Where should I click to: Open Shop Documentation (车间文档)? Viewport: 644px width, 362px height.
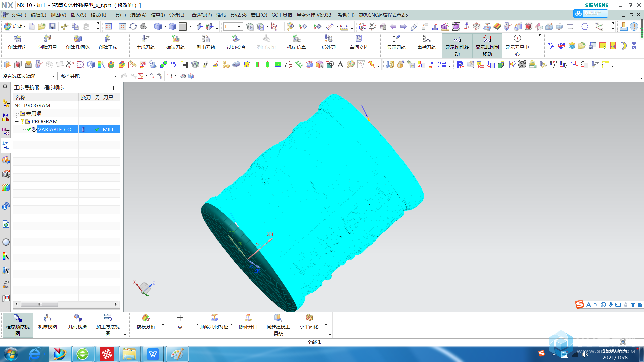pyautogui.click(x=359, y=42)
